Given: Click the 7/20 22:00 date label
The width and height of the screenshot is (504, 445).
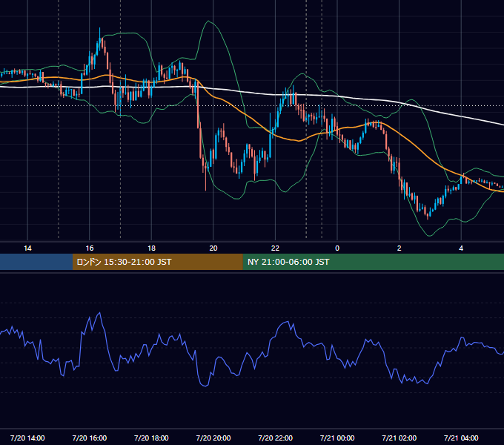Looking at the screenshot, I should click(276, 438).
